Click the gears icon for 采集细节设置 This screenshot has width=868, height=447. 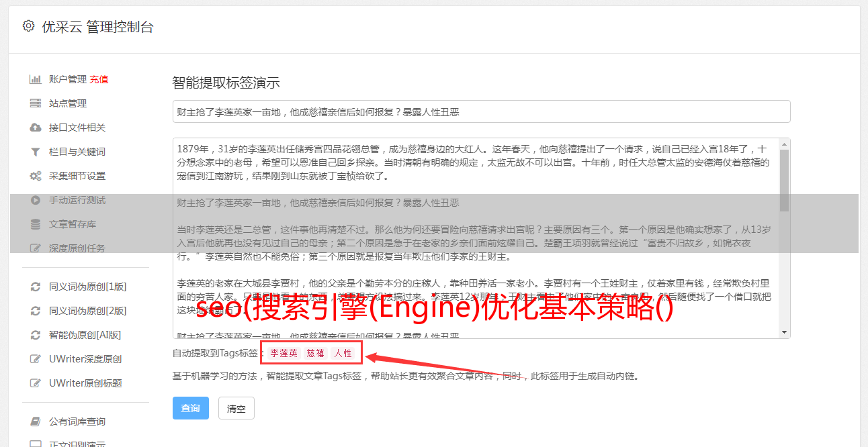pos(36,176)
